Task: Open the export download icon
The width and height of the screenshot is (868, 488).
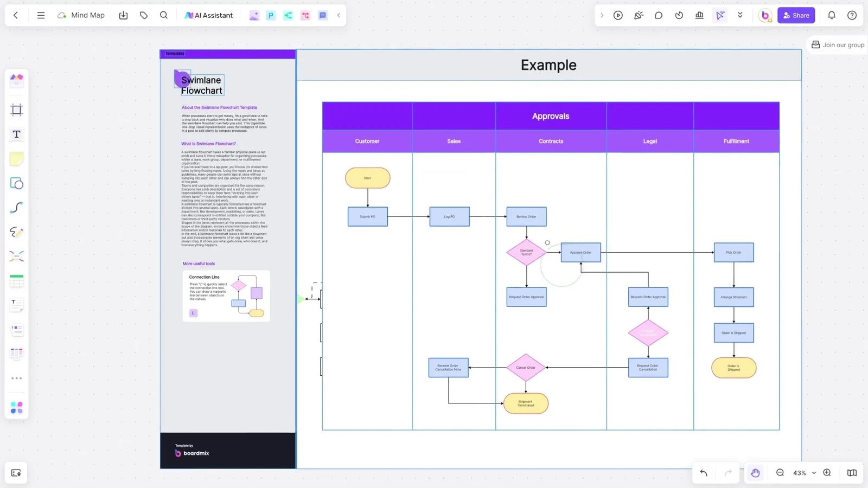Action: point(123,15)
